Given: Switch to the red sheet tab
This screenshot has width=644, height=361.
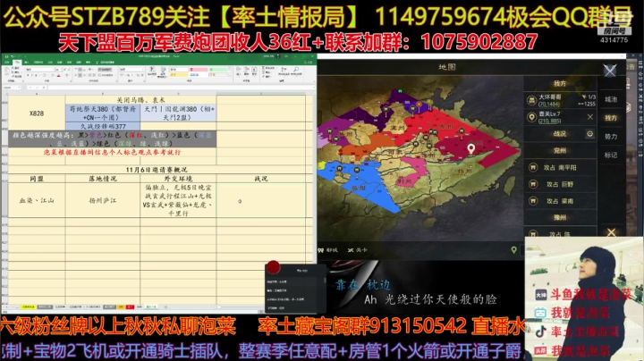Looking at the screenshot, I should click(130, 306).
